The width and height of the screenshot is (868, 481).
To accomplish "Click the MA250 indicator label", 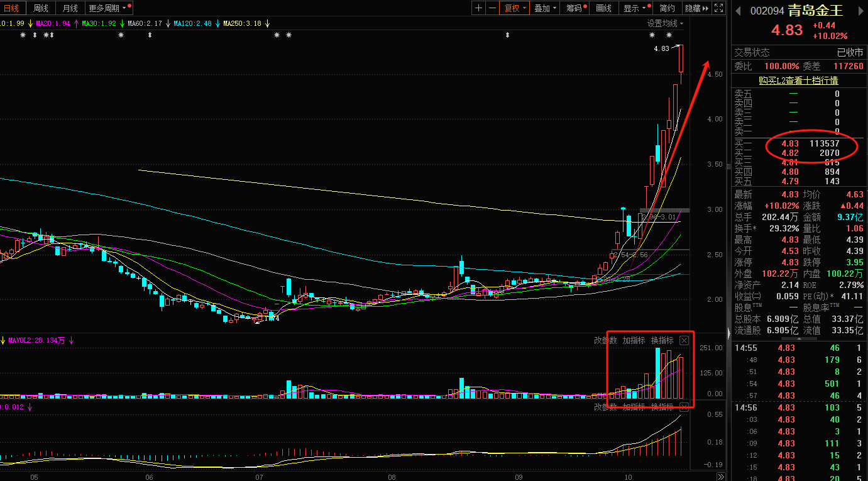I will coord(242,23).
